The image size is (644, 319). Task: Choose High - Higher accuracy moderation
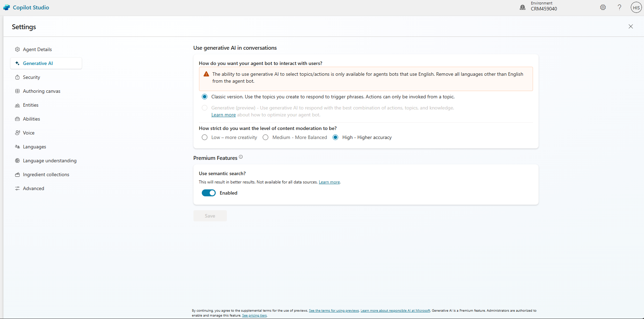click(x=335, y=137)
